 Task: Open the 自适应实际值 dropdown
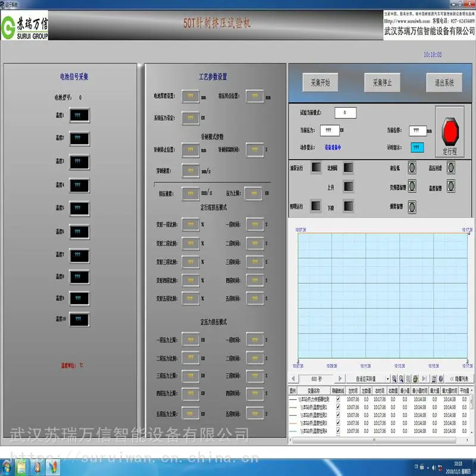coord(388,378)
